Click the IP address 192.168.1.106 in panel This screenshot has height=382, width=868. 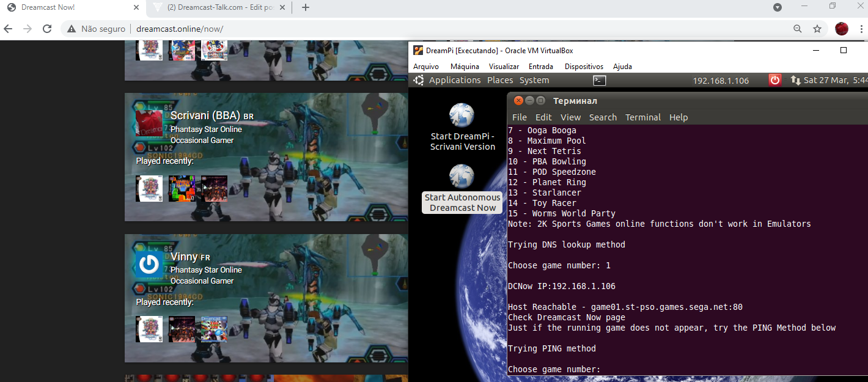pos(721,81)
